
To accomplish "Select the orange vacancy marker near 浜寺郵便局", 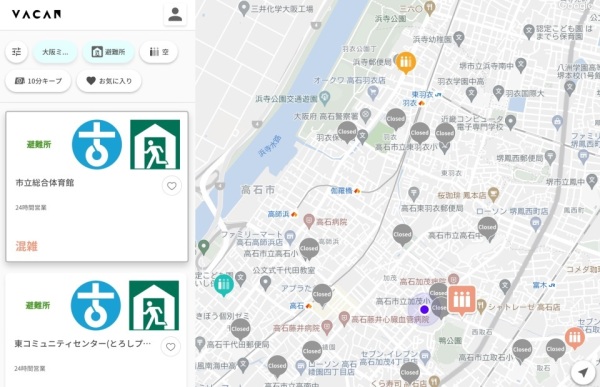I will (406, 62).
